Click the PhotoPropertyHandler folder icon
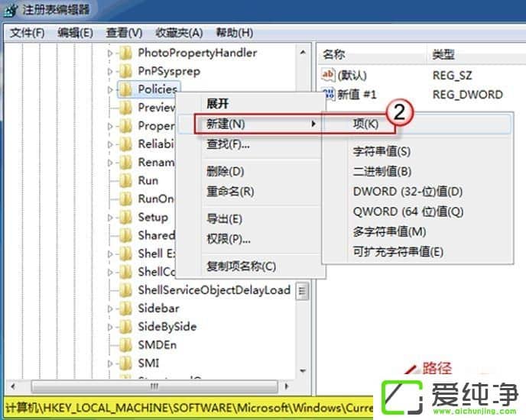The image size is (526, 420). coord(126,53)
